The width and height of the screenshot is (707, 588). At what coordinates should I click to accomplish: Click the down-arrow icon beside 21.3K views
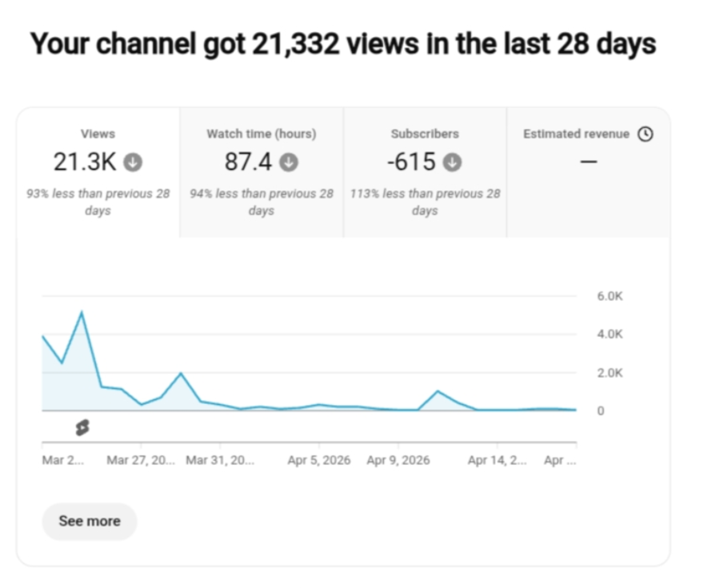(x=134, y=162)
